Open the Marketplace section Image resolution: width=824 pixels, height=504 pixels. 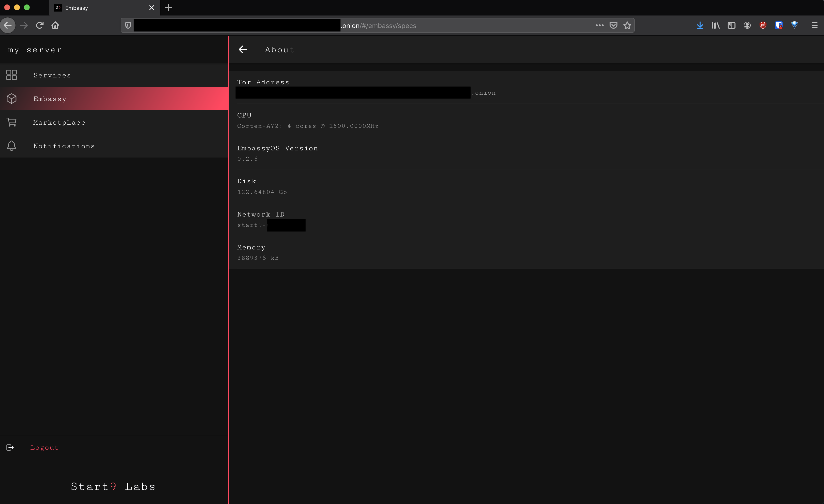(59, 123)
